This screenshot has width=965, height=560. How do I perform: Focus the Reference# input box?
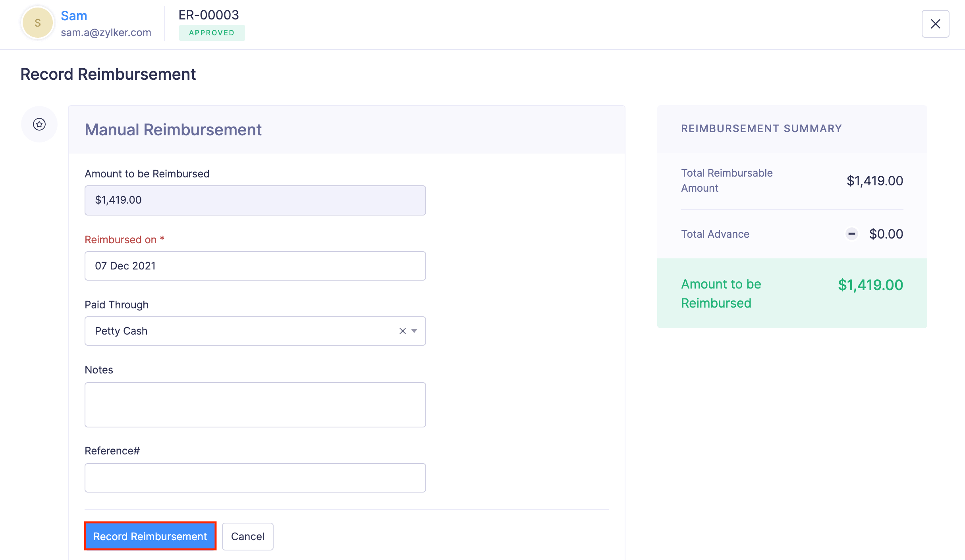pyautogui.click(x=255, y=477)
